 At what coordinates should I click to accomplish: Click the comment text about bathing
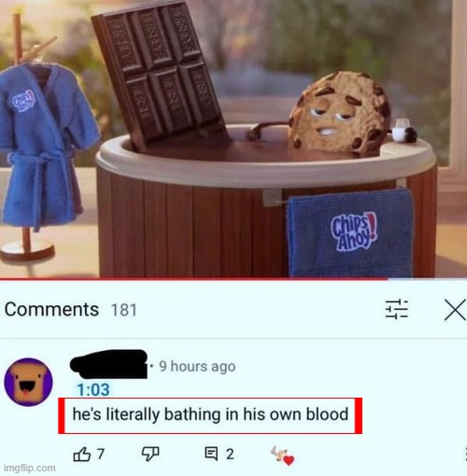click(x=210, y=414)
